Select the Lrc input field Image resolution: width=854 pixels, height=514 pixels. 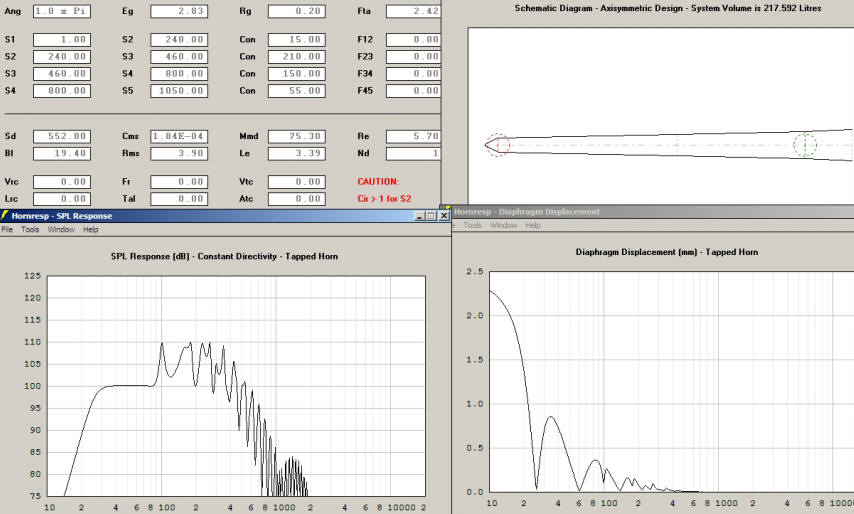pos(62,199)
